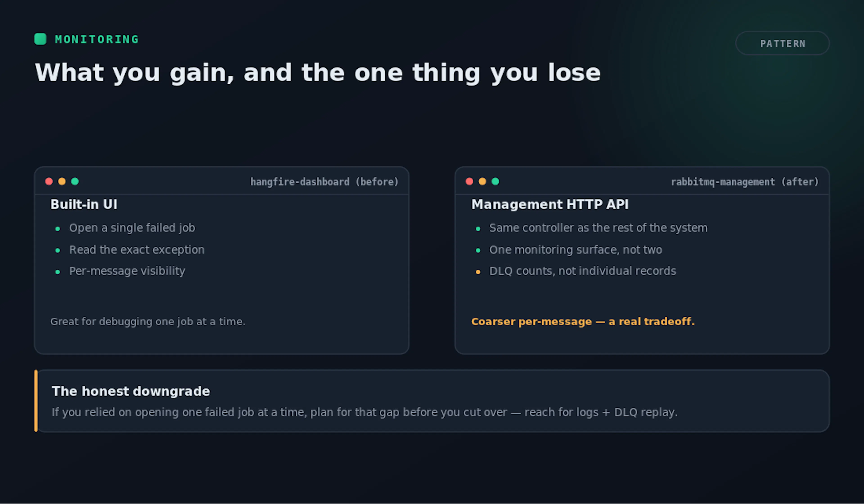The height and width of the screenshot is (504, 864).
Task: Select the rabbitmq-management (after) title
Action: 745,182
